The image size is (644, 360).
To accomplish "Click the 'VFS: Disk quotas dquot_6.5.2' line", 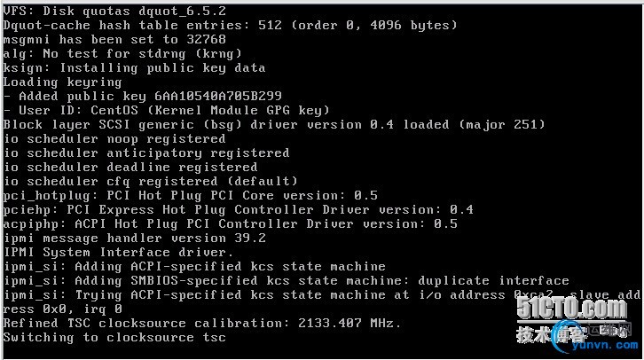I will (x=114, y=11).
